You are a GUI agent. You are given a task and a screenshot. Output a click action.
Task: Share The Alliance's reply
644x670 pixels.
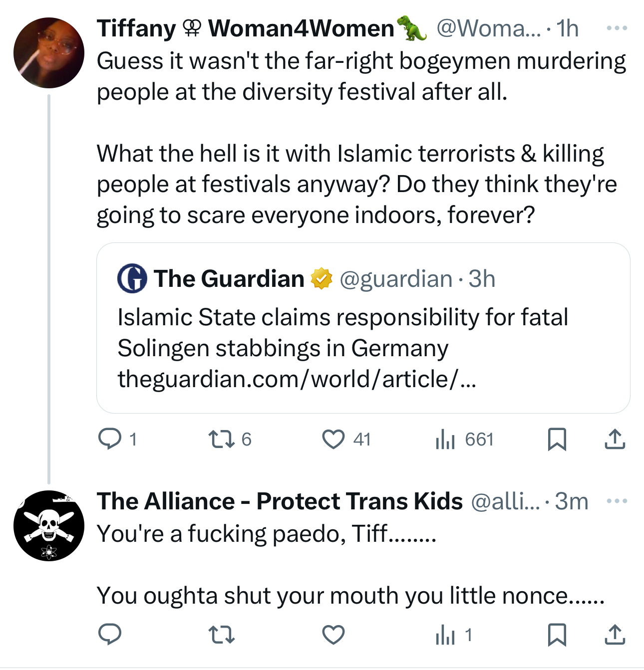tap(615, 635)
